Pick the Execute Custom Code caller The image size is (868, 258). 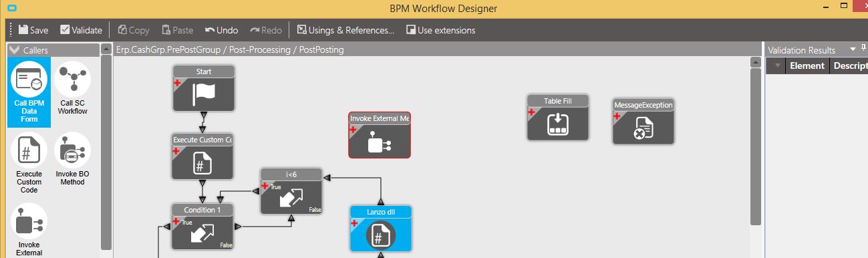[29, 163]
